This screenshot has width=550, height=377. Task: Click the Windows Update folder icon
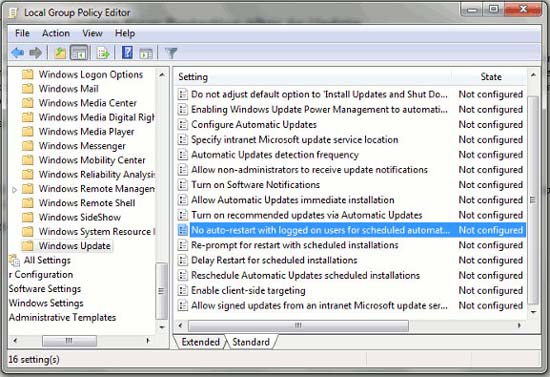click(x=27, y=245)
